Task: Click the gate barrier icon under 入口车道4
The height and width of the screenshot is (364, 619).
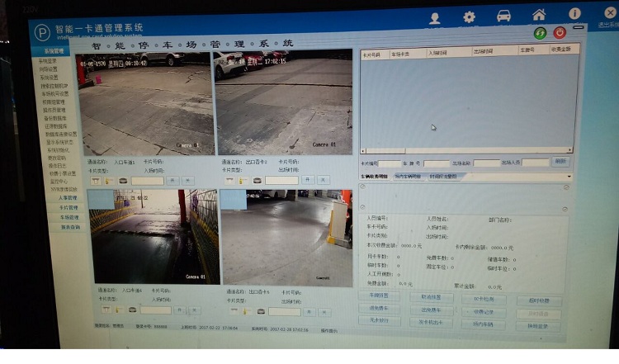Action: [106, 310]
